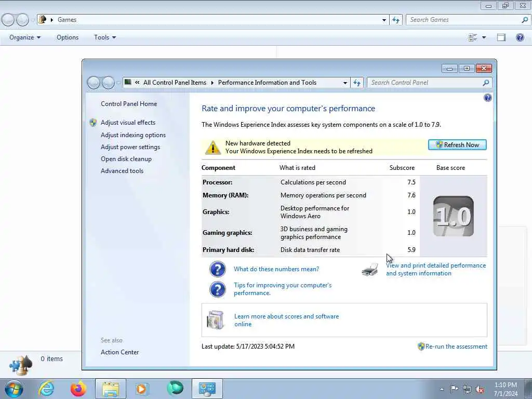Click Games window back arrow button
This screenshot has height=399, width=532.
coord(8,20)
